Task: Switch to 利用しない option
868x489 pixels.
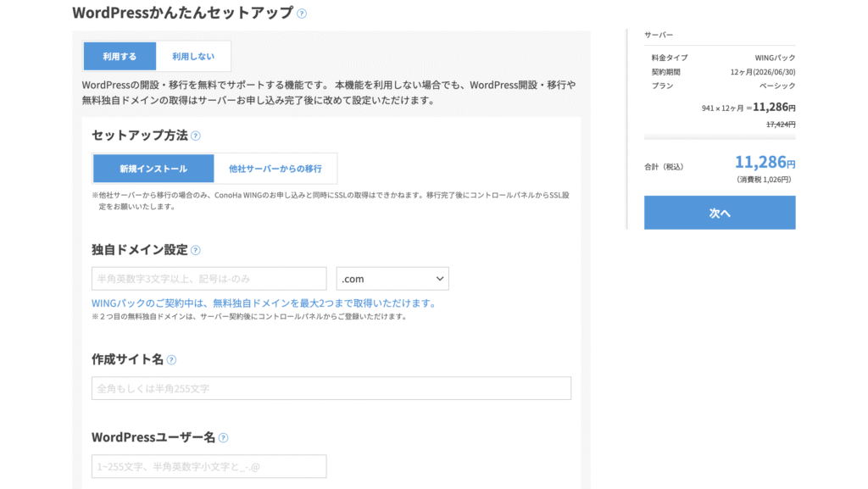Action: 193,57
